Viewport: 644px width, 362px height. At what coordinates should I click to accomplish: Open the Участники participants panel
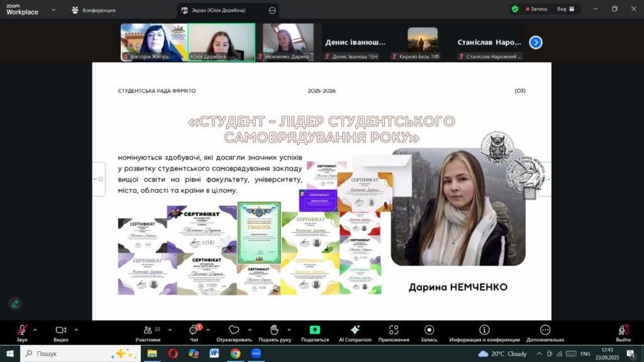pos(147,330)
